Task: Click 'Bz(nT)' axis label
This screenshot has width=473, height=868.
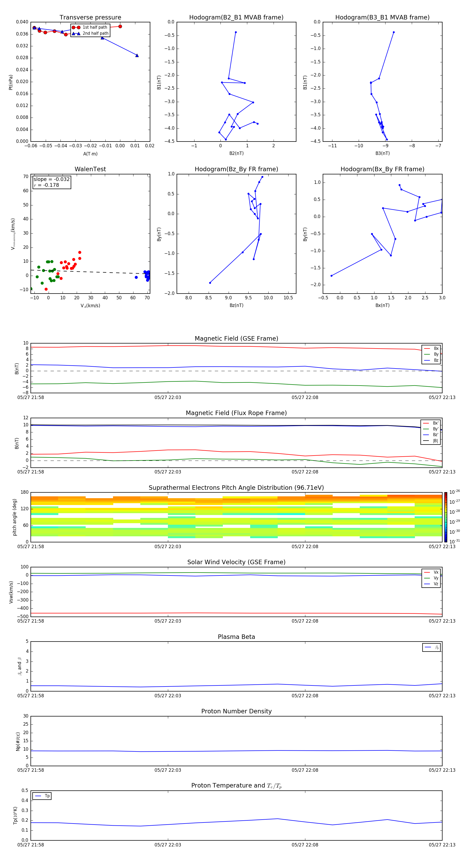Action: click(236, 305)
